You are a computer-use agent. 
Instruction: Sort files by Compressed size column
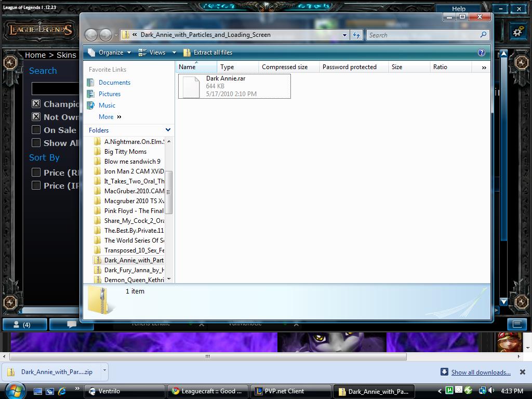point(285,67)
